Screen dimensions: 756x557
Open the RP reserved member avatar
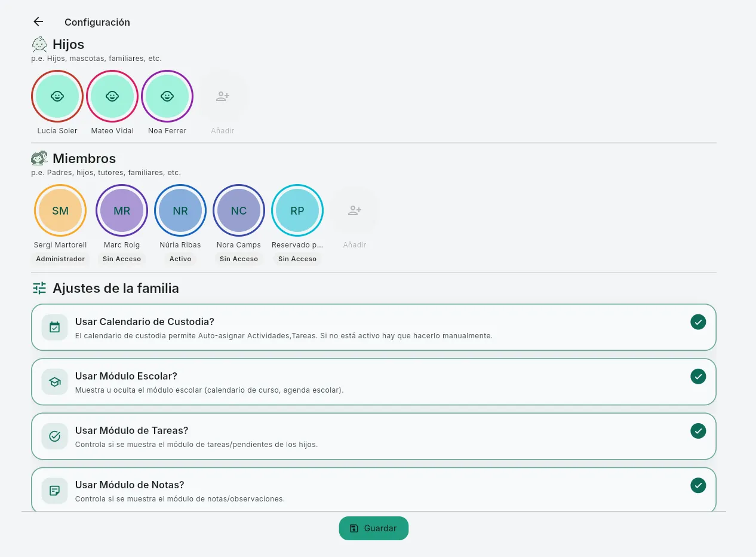point(297,210)
